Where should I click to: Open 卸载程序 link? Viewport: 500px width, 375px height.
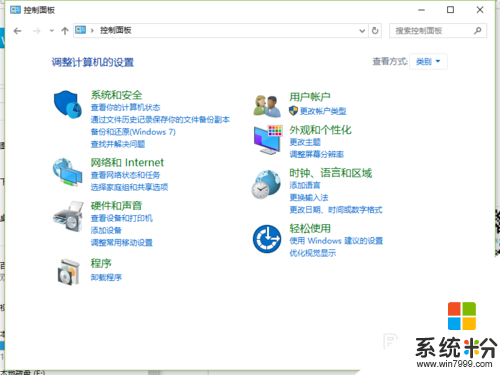coord(106,277)
